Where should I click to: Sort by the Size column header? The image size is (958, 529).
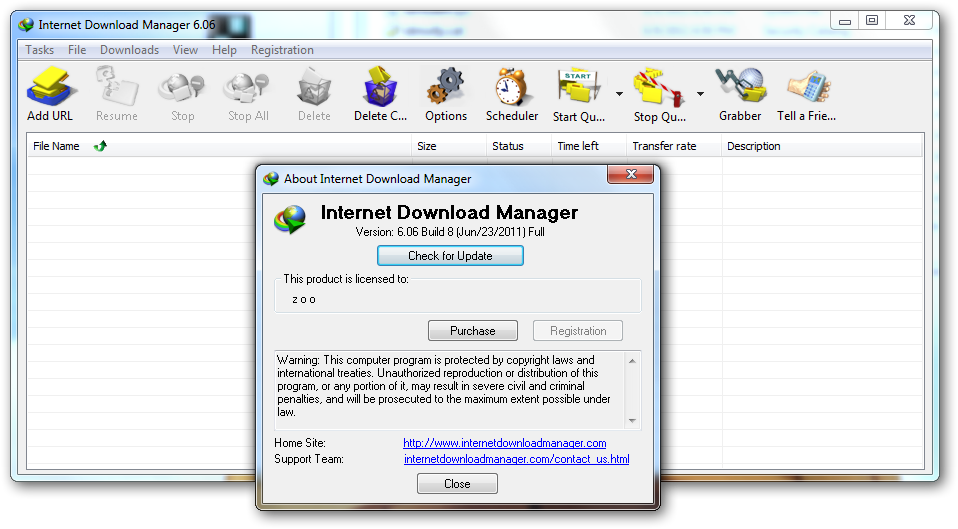449,146
